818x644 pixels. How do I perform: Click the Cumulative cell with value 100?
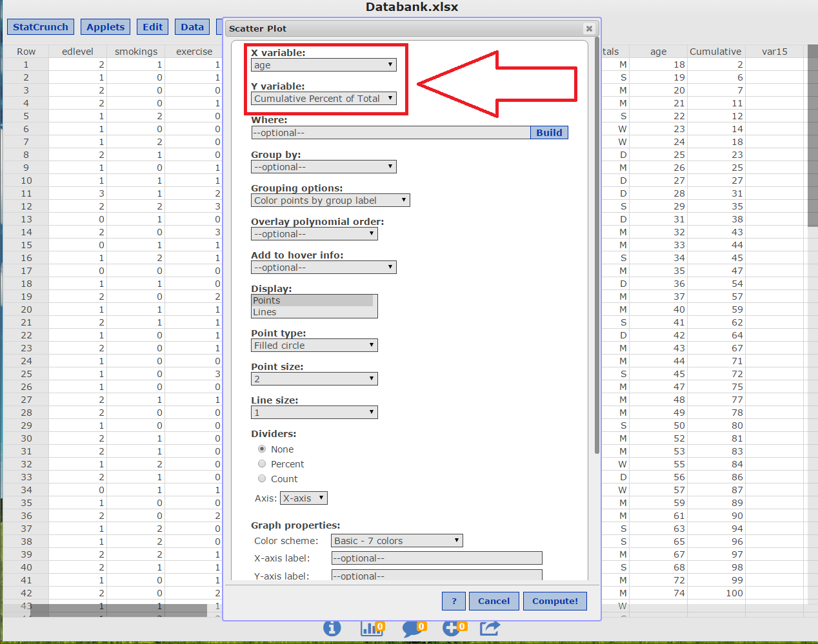click(x=716, y=593)
